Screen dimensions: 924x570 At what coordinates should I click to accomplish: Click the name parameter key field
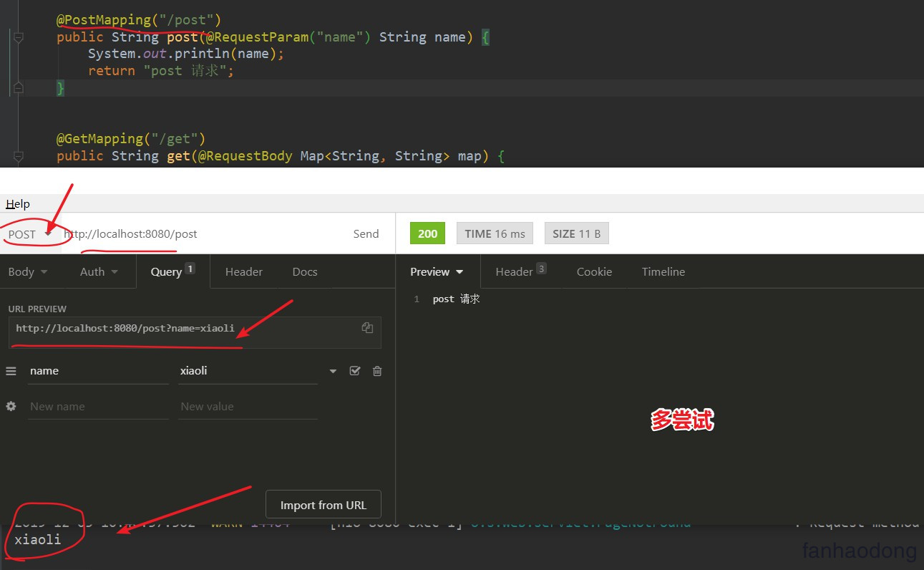tap(99, 371)
